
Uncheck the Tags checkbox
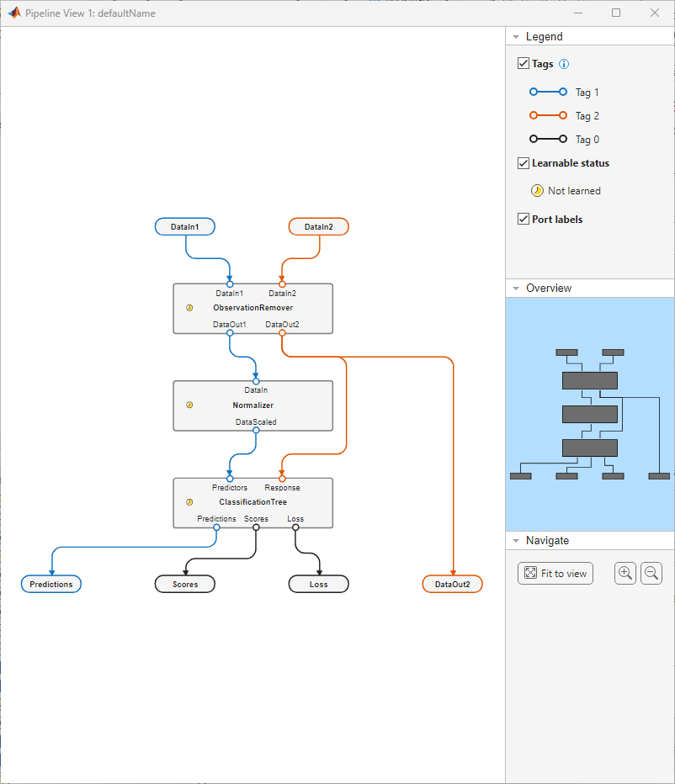pos(524,63)
